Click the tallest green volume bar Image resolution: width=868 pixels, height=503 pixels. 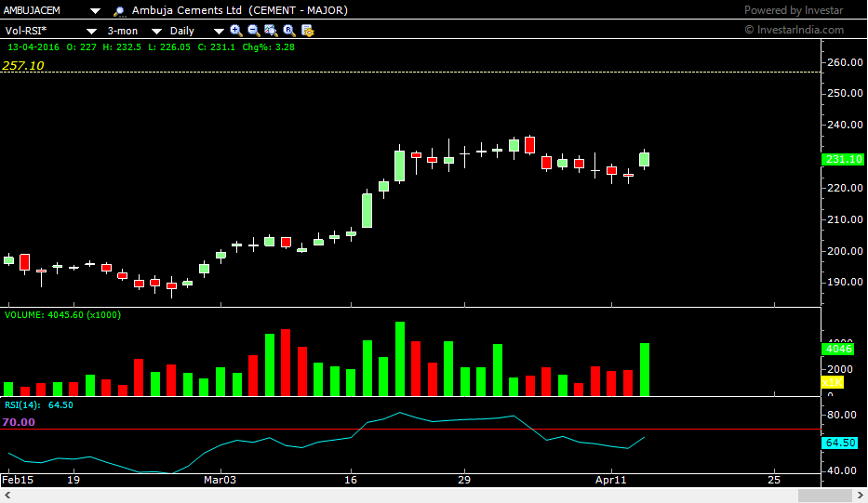click(400, 359)
